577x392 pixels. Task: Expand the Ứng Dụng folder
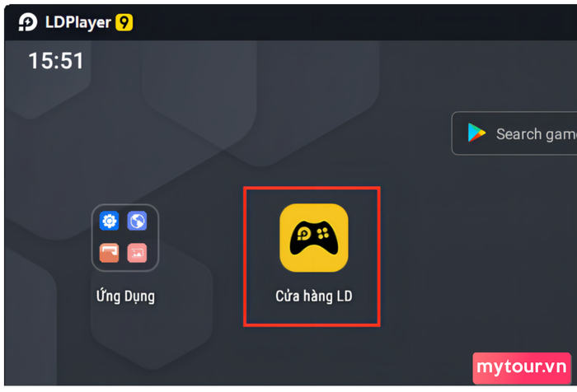pyautogui.click(x=125, y=238)
